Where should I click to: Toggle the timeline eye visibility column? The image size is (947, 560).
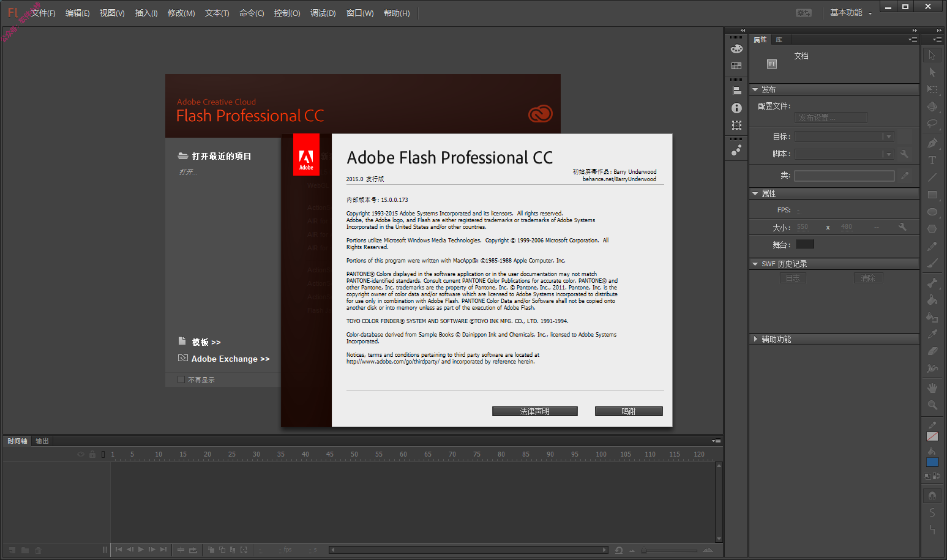[80, 454]
